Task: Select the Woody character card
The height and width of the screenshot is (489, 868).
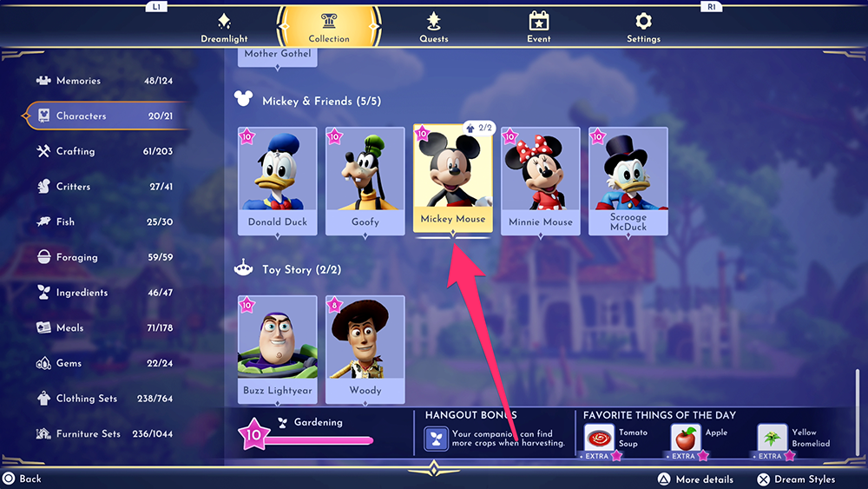Action: [365, 348]
